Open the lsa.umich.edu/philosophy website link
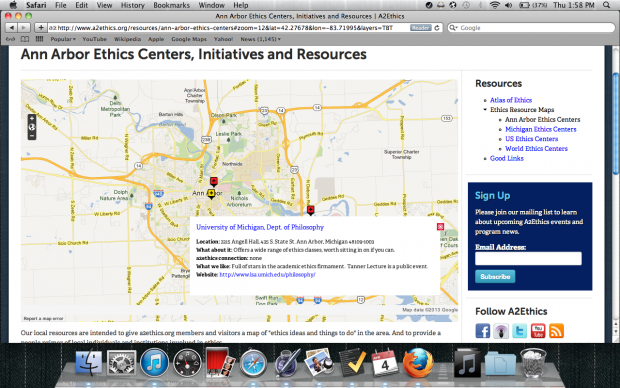The width and height of the screenshot is (620, 388). point(267,274)
